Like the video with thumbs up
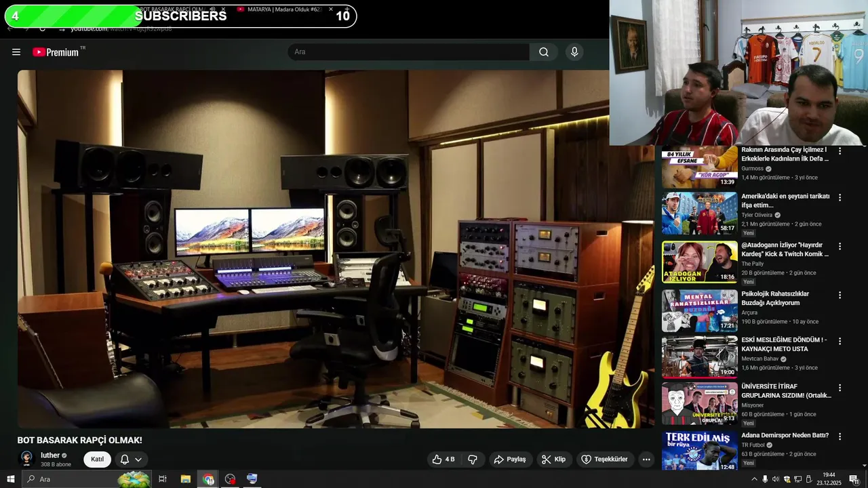The height and width of the screenshot is (488, 868). pyautogui.click(x=443, y=460)
